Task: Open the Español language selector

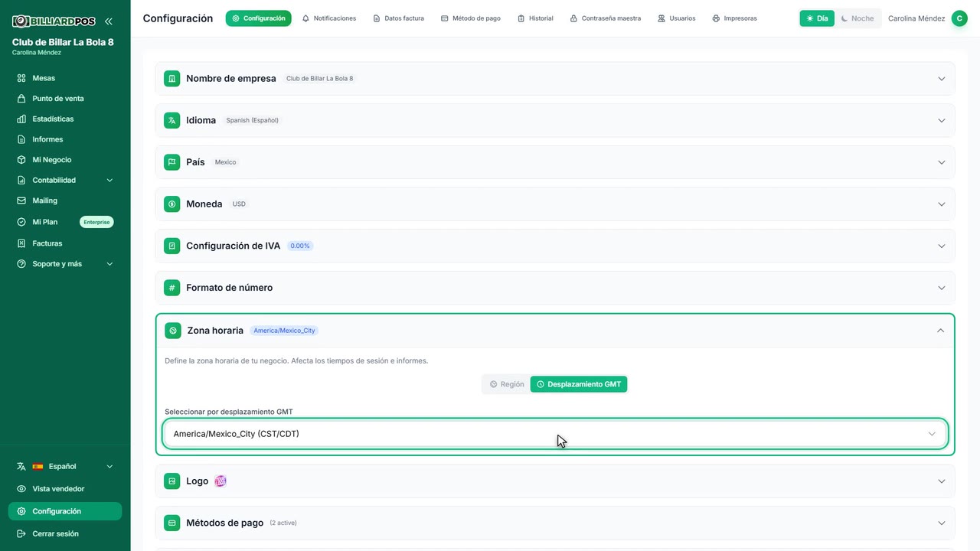Action: point(65,466)
